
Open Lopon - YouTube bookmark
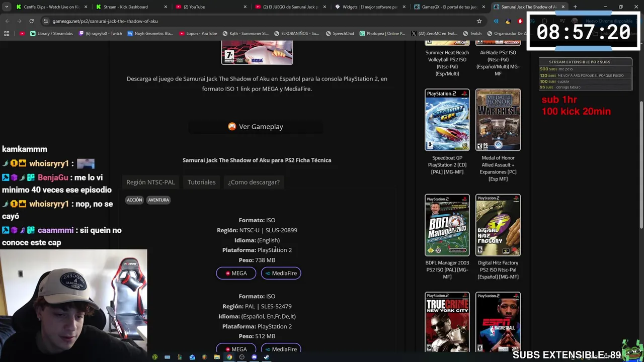(197, 33)
